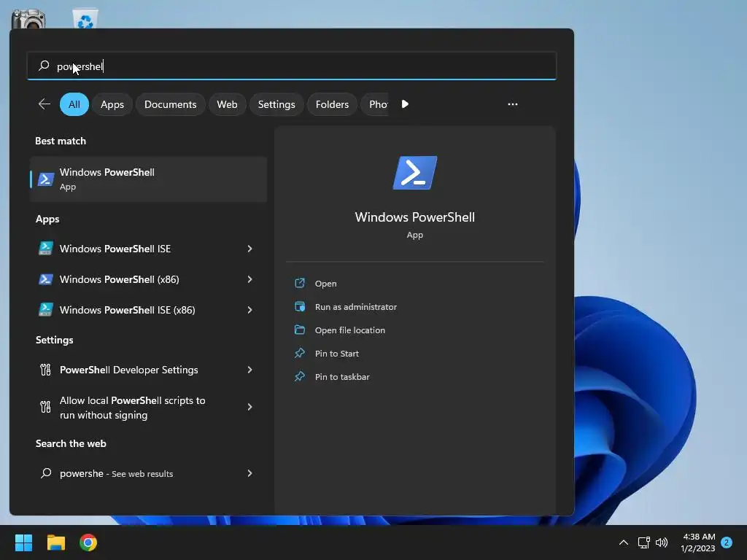Show more filter tabs with arrow
The image size is (747, 560).
pos(405,104)
